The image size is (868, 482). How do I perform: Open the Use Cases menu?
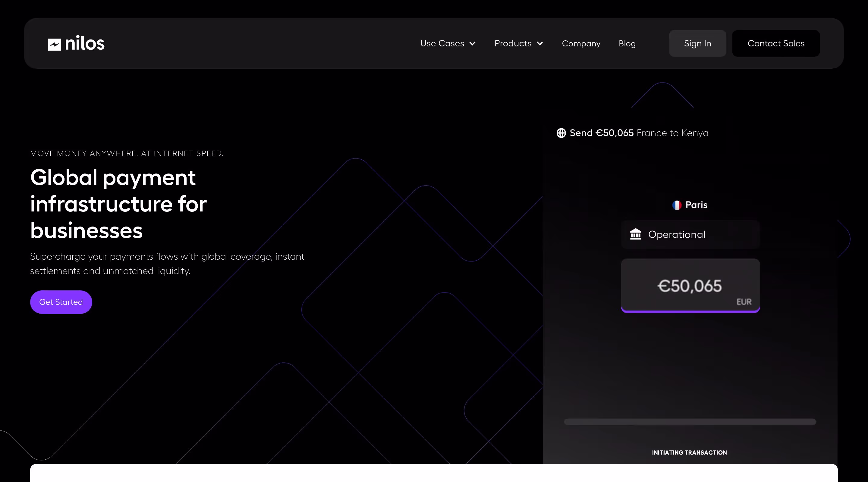(x=442, y=43)
